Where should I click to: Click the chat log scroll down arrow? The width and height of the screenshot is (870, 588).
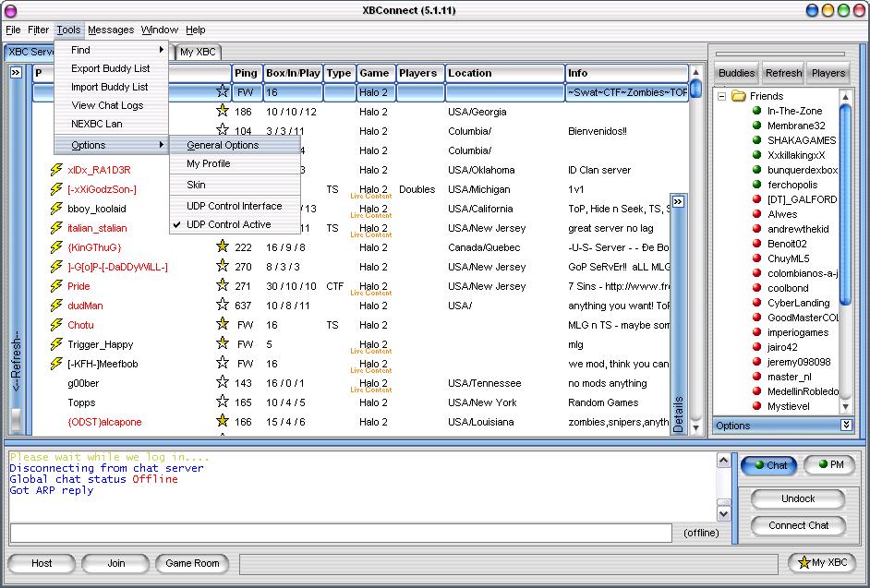point(723,514)
